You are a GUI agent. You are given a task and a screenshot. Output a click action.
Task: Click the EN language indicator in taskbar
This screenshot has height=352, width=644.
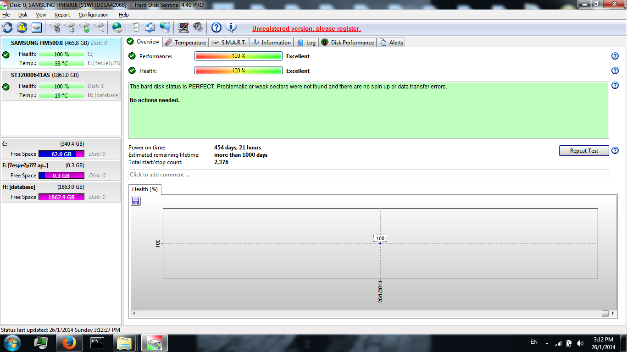pos(534,342)
